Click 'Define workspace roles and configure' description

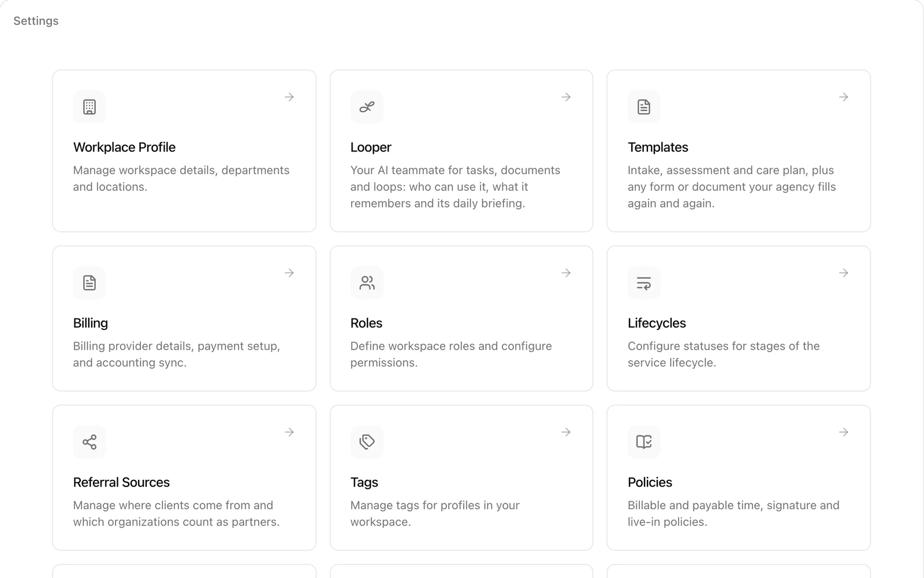[451, 354]
